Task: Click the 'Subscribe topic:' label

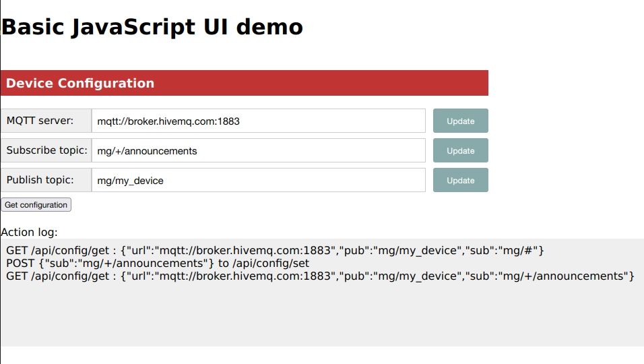Action: 47,150
